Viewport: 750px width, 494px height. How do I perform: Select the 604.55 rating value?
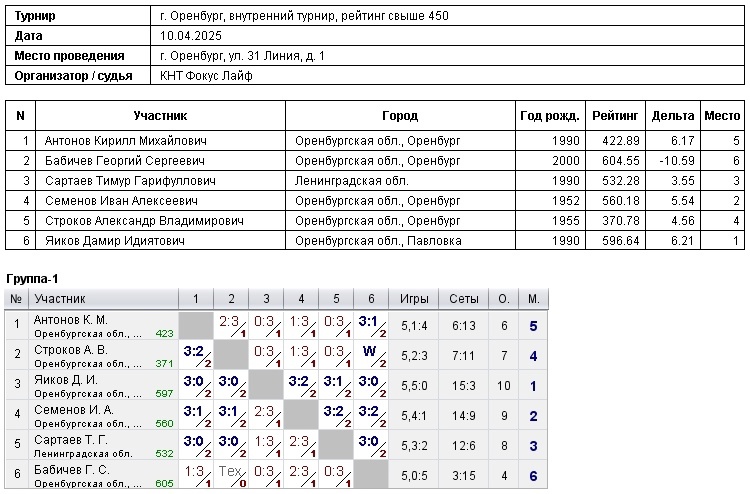tap(620, 161)
